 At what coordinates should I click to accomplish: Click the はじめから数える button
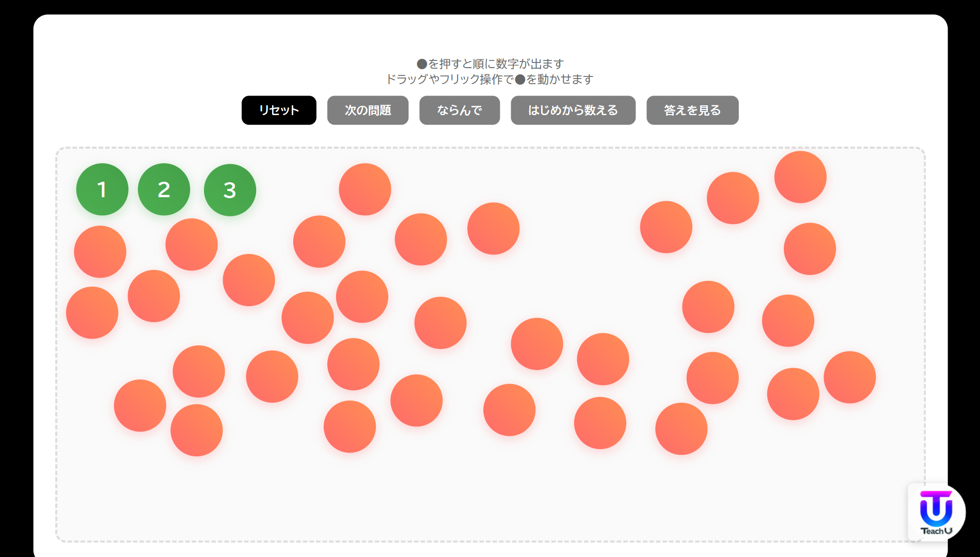(573, 110)
